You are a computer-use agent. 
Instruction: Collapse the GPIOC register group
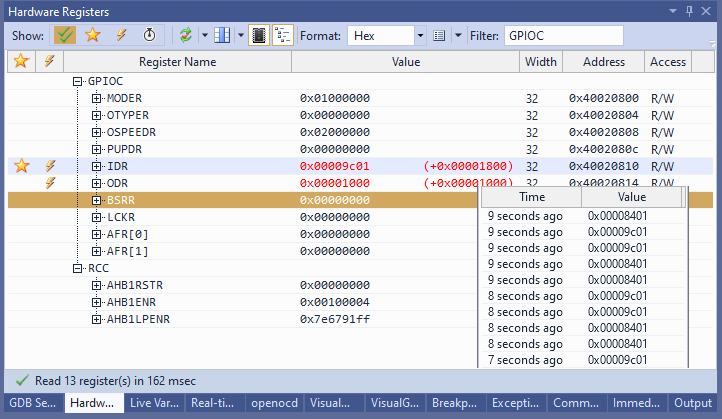[77, 81]
